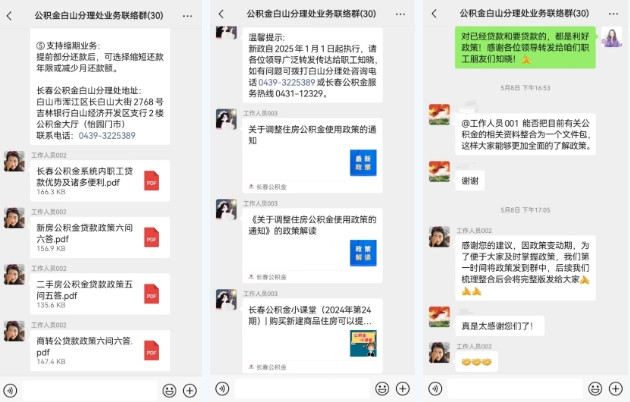Tap the back arrow in the left chat panel

tap(9, 16)
